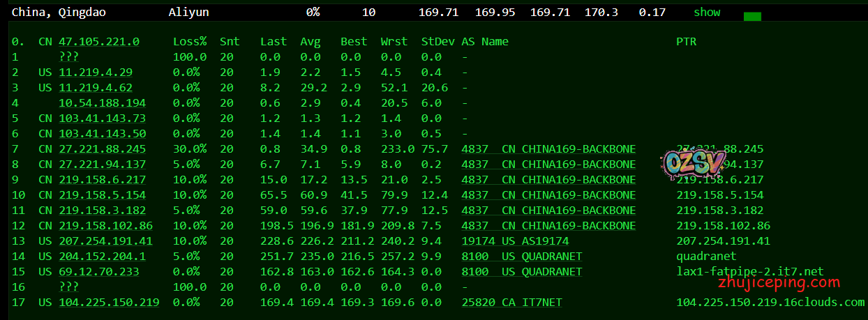Click the 10.54.188.194 address link
This screenshot has height=320, width=868.
pyautogui.click(x=102, y=103)
